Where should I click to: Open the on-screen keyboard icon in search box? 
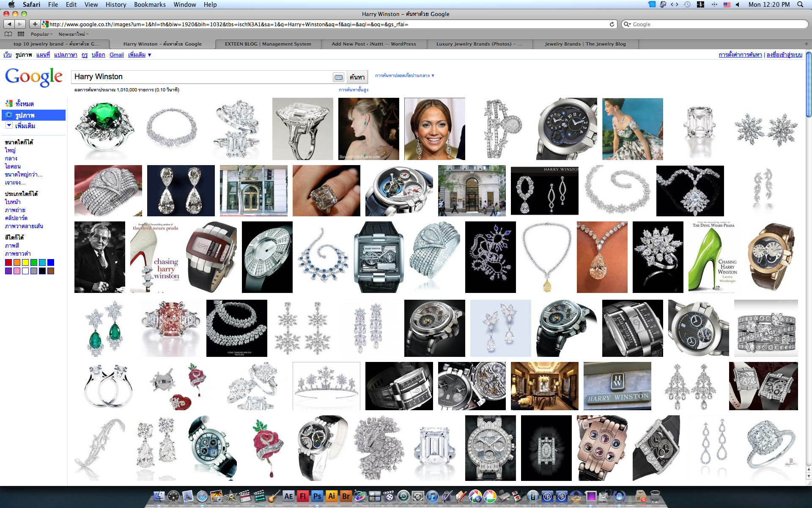(x=338, y=77)
